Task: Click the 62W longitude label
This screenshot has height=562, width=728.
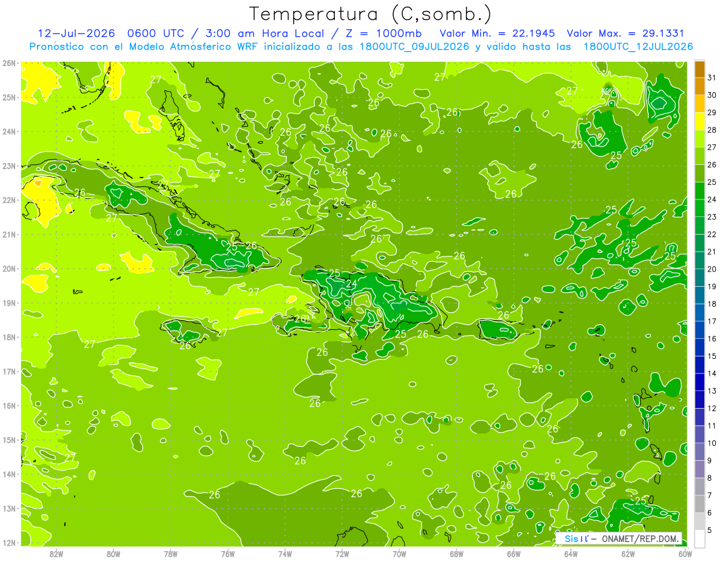Action: [629, 554]
